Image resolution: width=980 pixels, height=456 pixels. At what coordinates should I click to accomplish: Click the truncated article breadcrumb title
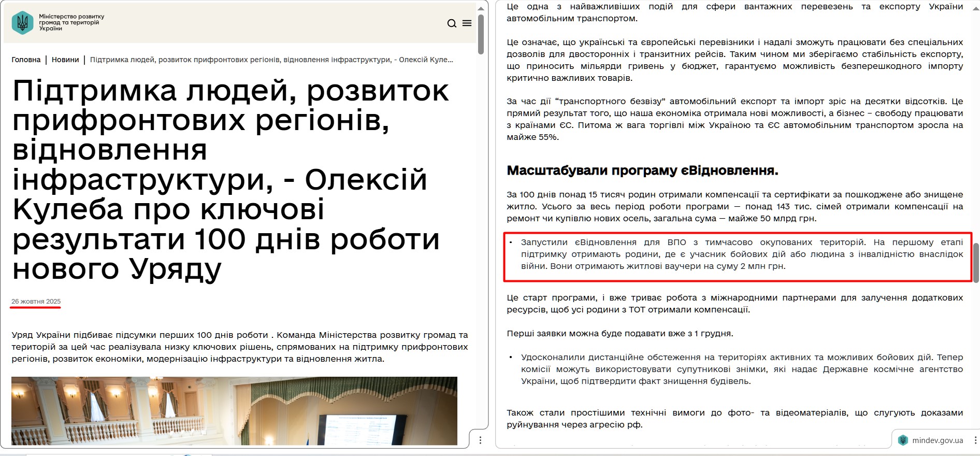click(271, 60)
